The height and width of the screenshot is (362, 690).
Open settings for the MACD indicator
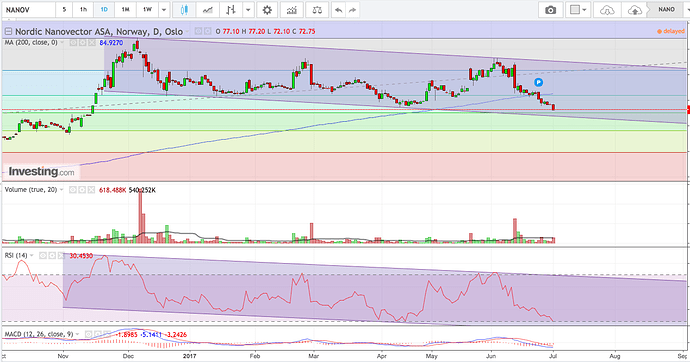pos(98,334)
